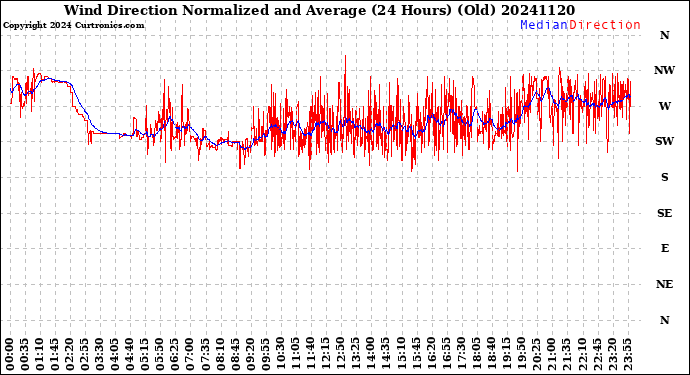Click the "SE" direction axis label

664,213
